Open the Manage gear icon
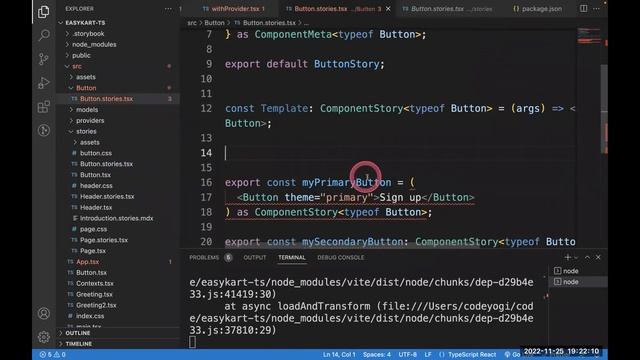This screenshot has height=360, width=640. click(x=44, y=337)
